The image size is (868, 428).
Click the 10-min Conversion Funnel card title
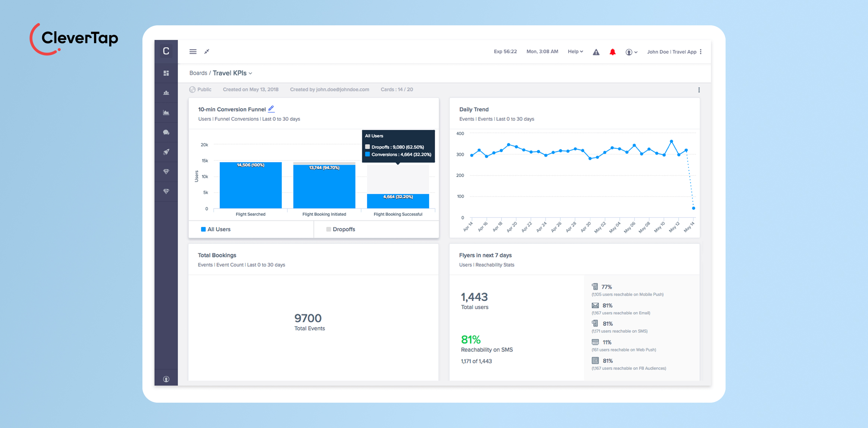pos(232,110)
